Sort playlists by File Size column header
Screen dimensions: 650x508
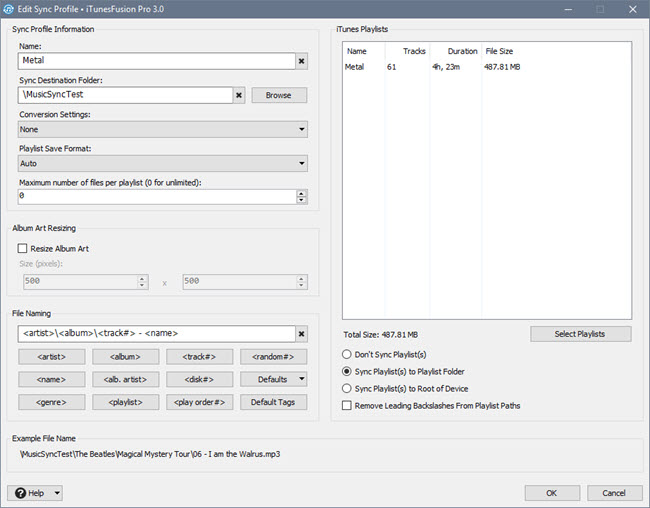click(x=500, y=51)
